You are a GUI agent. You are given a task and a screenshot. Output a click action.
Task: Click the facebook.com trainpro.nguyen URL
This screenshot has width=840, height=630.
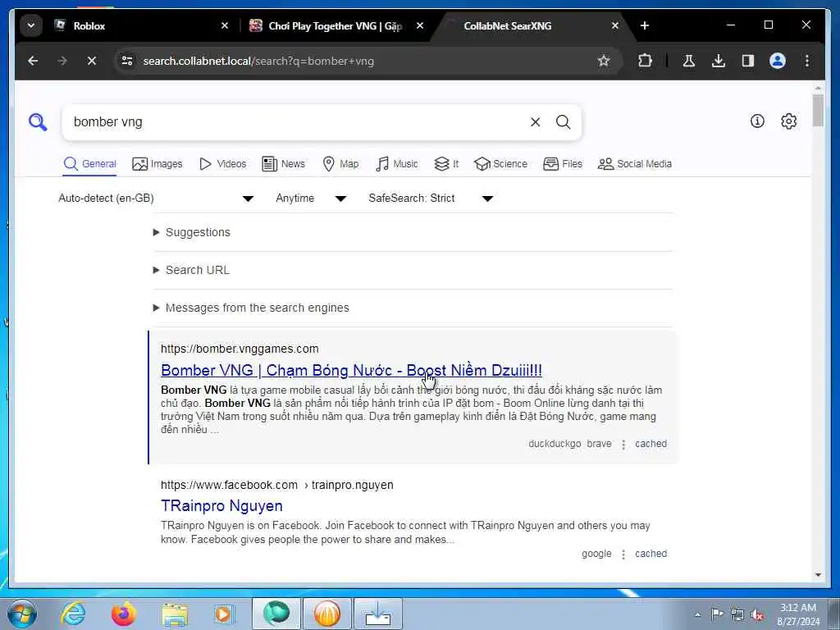[277, 485]
